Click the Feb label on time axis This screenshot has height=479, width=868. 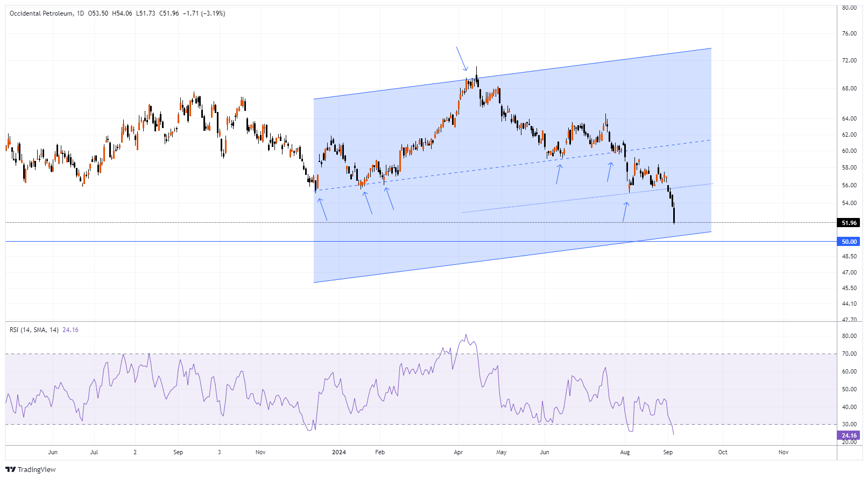point(380,452)
